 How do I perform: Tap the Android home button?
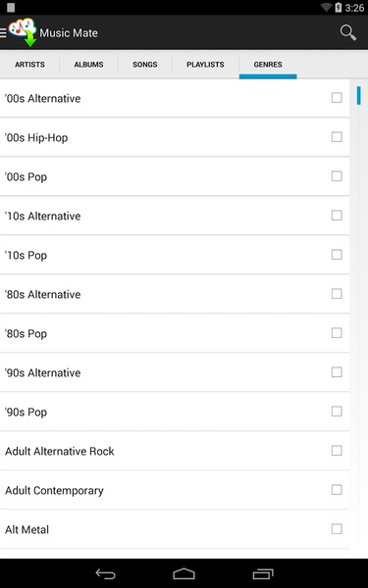click(x=184, y=573)
